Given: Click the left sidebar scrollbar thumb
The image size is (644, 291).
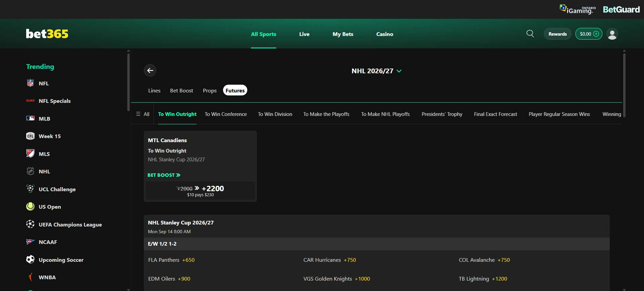Looking at the screenshot, I should [128, 82].
